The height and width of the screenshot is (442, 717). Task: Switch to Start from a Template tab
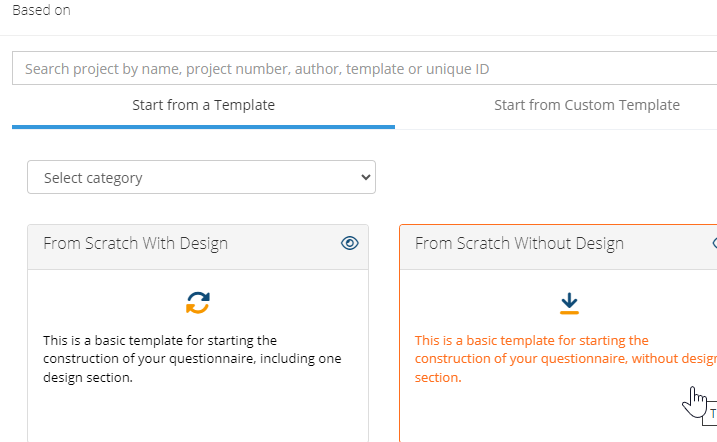coord(203,105)
